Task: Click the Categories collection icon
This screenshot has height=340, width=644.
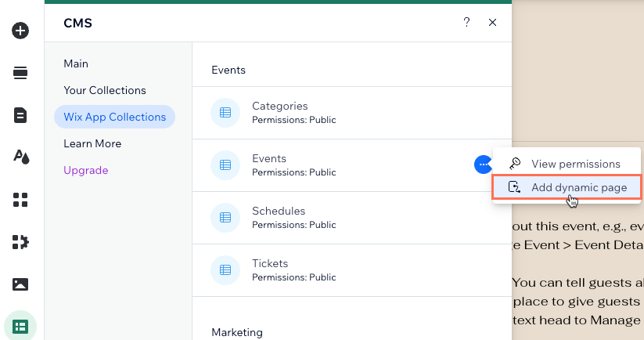Action: 225,113
